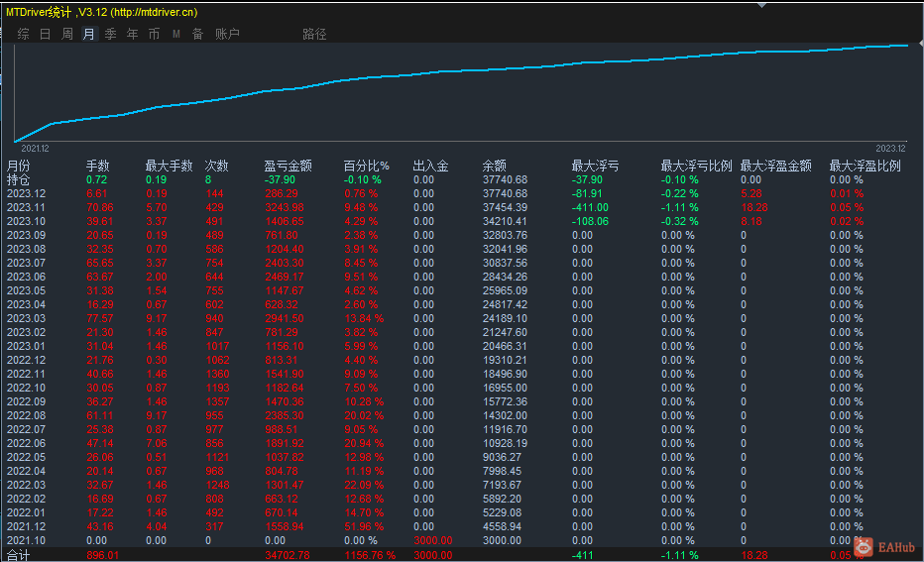The width and height of the screenshot is (924, 562).
Task: Click the 盈亏金额 column header
Action: (288, 166)
